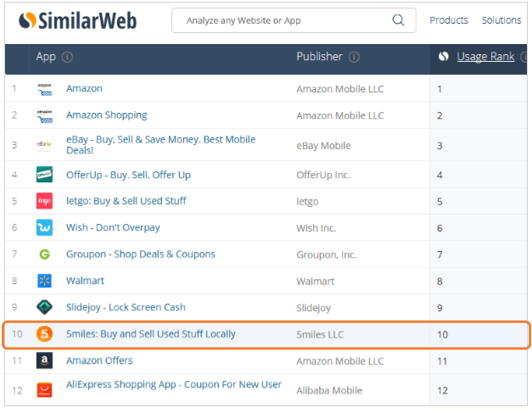
Task: Click the Amazon Shopping app icon
Action: tap(44, 115)
